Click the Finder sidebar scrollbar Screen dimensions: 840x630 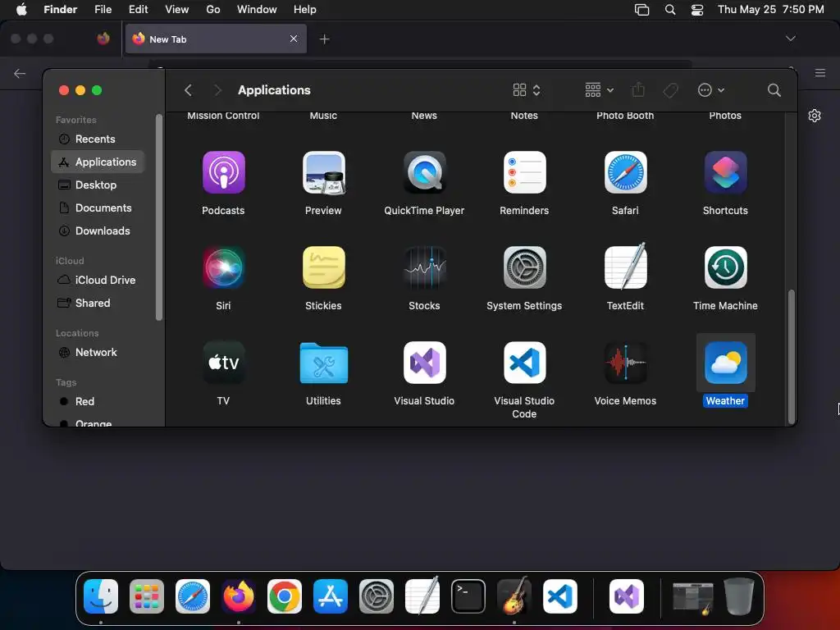pos(158,217)
